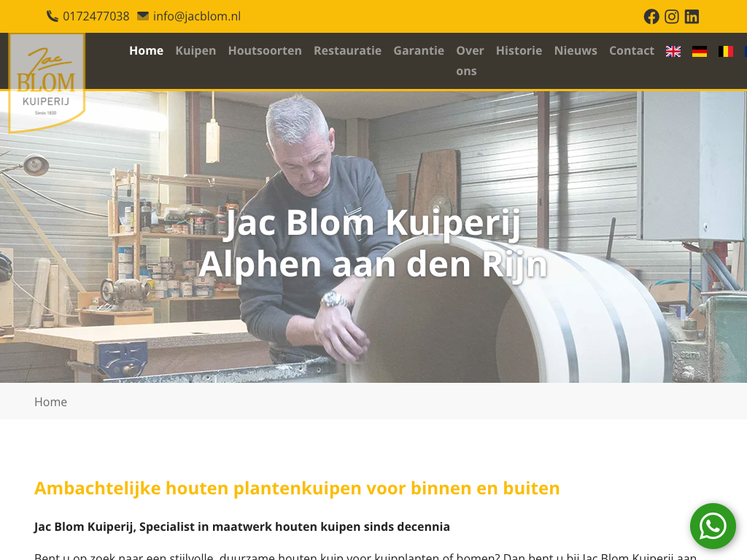This screenshot has height=560, width=747.
Task: Start a WhatsApp chat via the green button
Action: (x=713, y=526)
